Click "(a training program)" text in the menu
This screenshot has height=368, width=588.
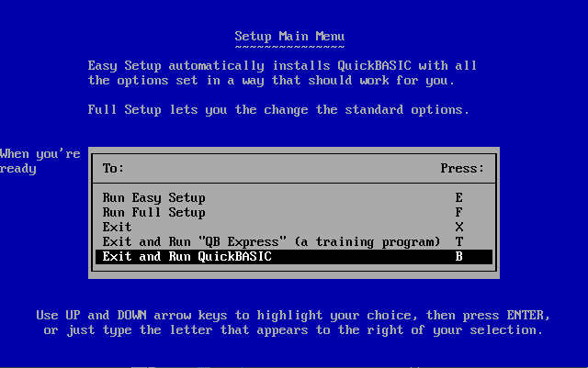point(367,242)
